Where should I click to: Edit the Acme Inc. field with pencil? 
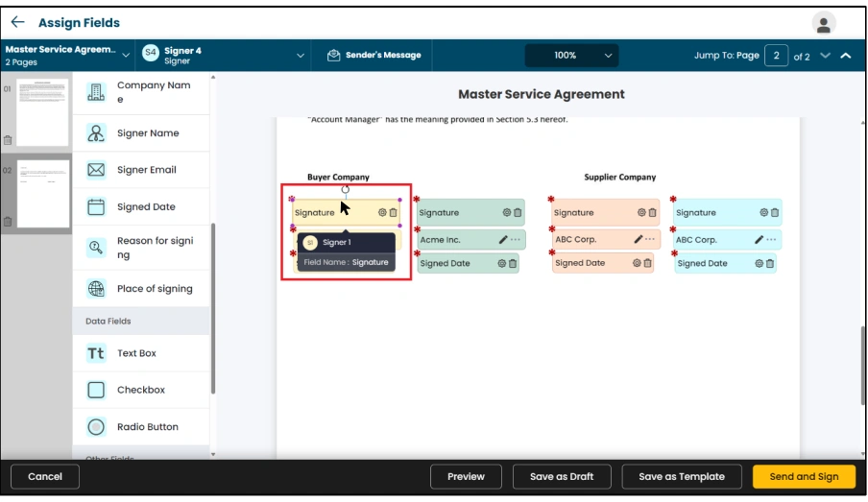tap(502, 240)
